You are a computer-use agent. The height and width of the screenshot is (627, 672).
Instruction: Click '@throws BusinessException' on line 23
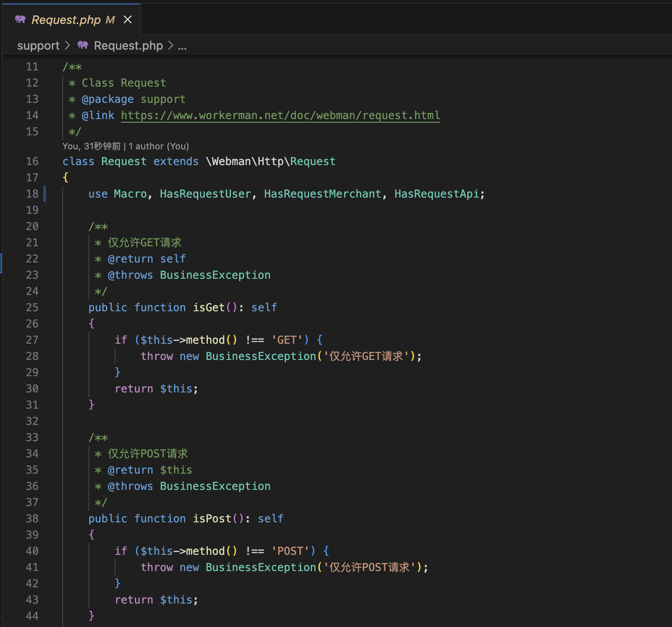tap(189, 275)
